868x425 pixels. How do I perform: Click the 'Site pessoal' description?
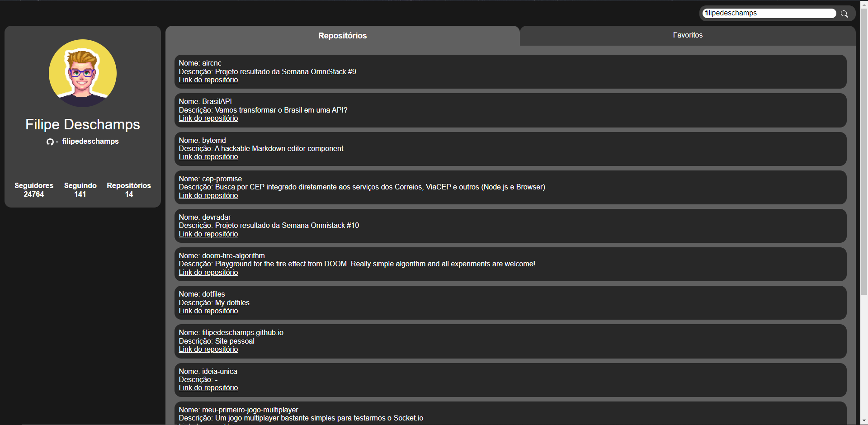[217, 341]
